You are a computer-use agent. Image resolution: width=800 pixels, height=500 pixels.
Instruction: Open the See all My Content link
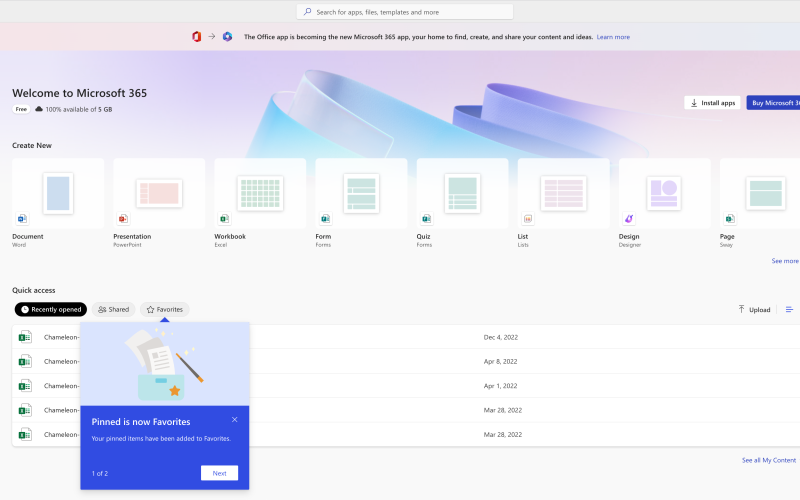click(769, 460)
